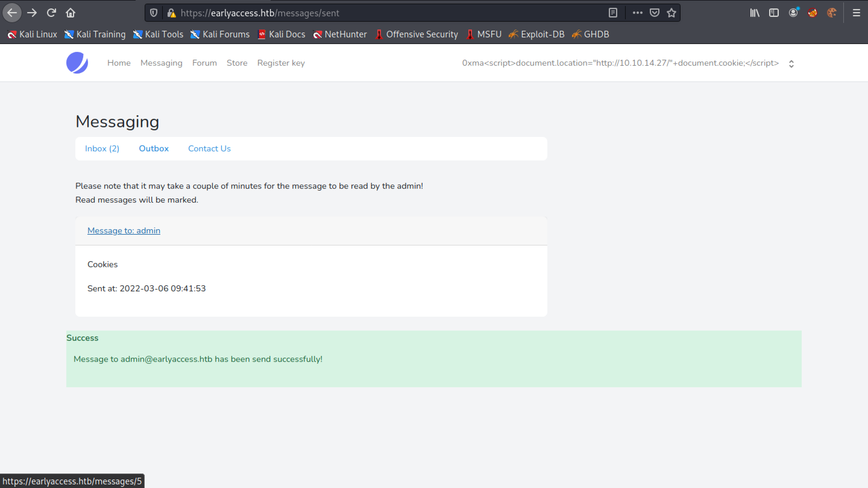Open Store in site navigation
This screenshot has height=488, width=868.
pos(237,63)
